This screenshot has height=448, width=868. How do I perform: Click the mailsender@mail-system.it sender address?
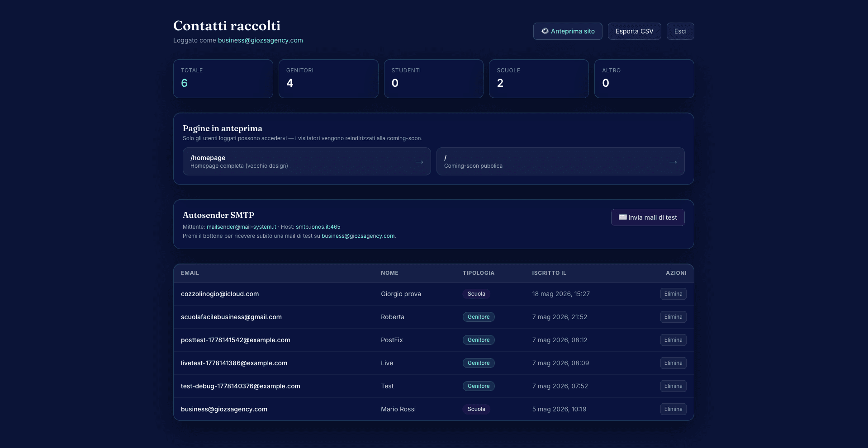tap(241, 227)
